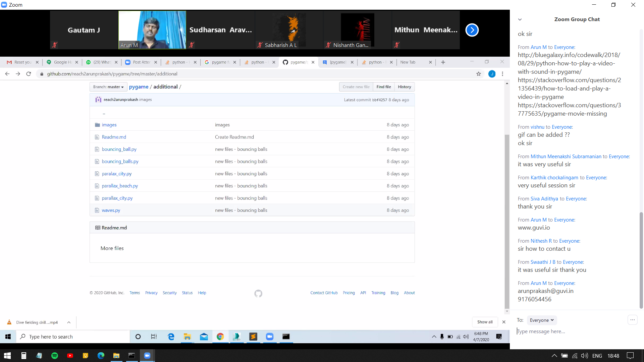Open Branch master dropdown
Viewport: 644px width, 362px height.
click(x=108, y=87)
